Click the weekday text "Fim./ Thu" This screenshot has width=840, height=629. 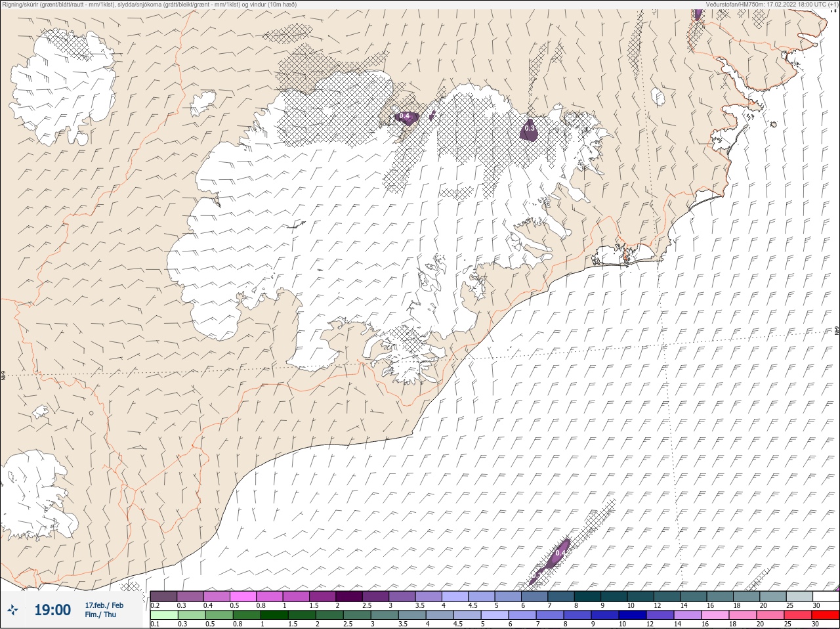(100, 615)
